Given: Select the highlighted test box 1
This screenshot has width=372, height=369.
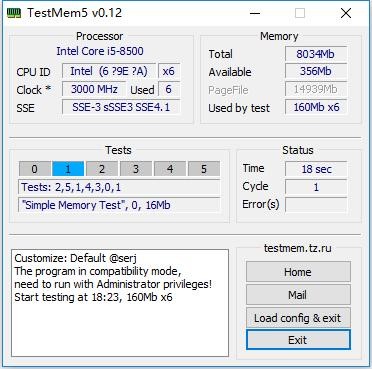Looking at the screenshot, I should click(68, 169).
